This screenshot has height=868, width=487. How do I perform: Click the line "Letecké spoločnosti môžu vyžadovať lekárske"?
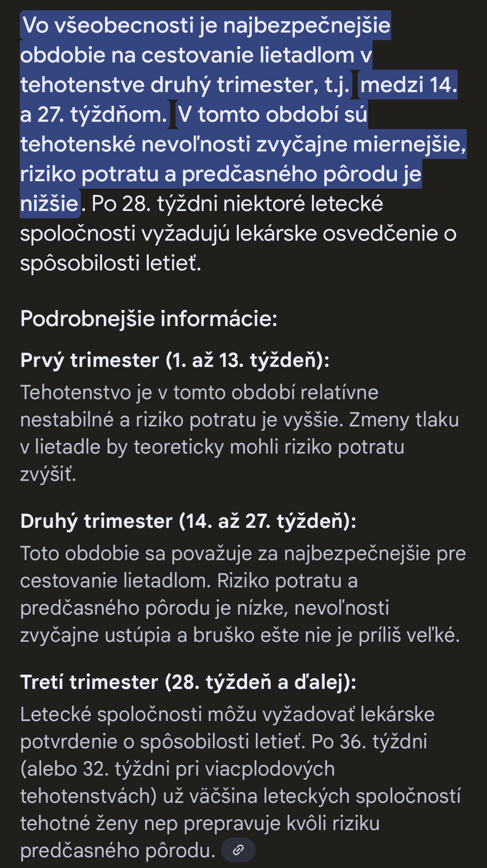pyautogui.click(x=227, y=714)
